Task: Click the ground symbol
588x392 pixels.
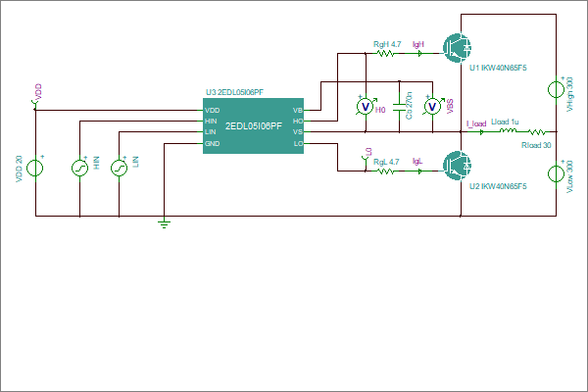Action: (165, 224)
